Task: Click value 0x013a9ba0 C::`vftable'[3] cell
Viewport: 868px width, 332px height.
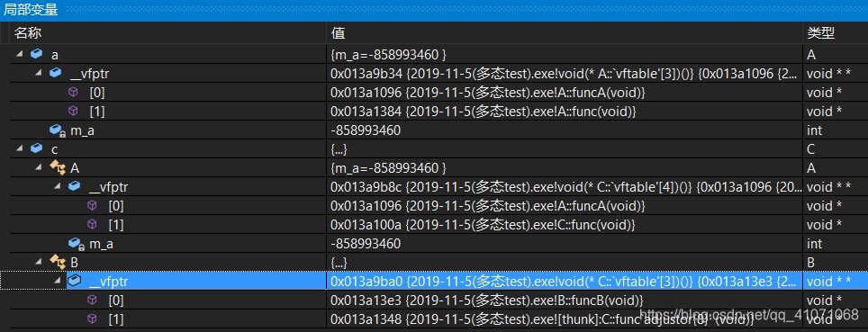Action: click(x=565, y=282)
